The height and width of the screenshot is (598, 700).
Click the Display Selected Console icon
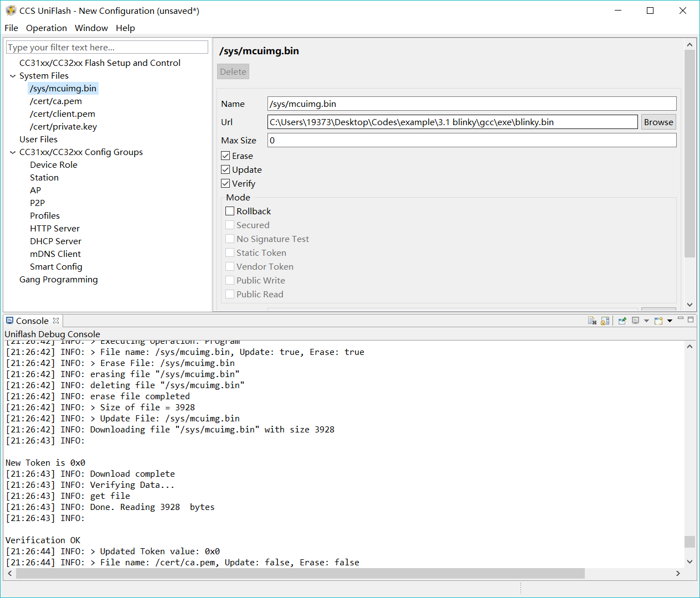(x=635, y=321)
